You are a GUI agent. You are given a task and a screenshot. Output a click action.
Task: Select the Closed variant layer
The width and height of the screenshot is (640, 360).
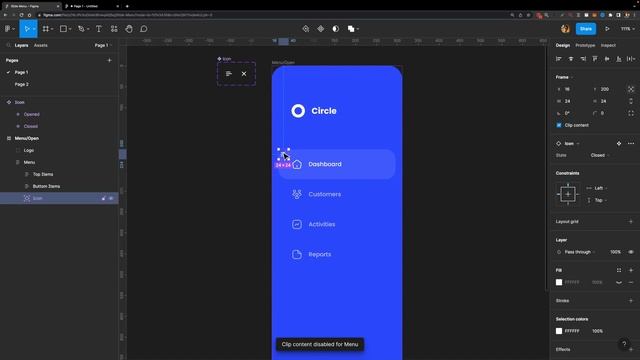coord(31,127)
